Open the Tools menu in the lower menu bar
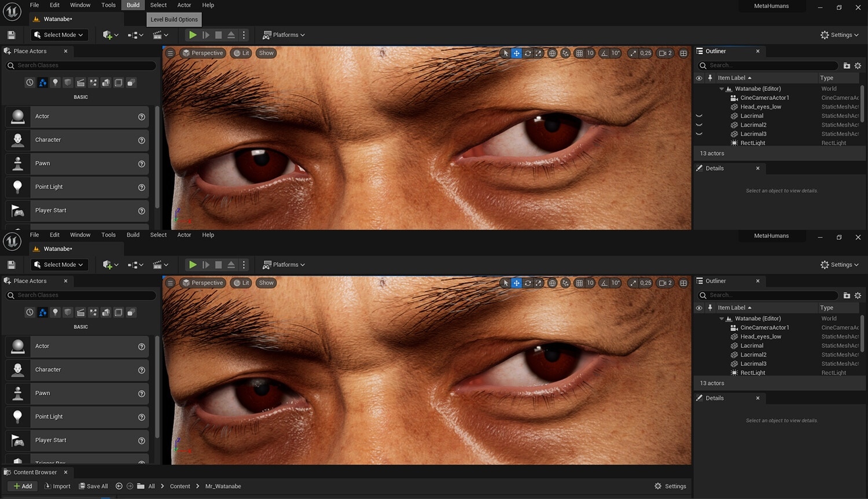 tap(108, 235)
